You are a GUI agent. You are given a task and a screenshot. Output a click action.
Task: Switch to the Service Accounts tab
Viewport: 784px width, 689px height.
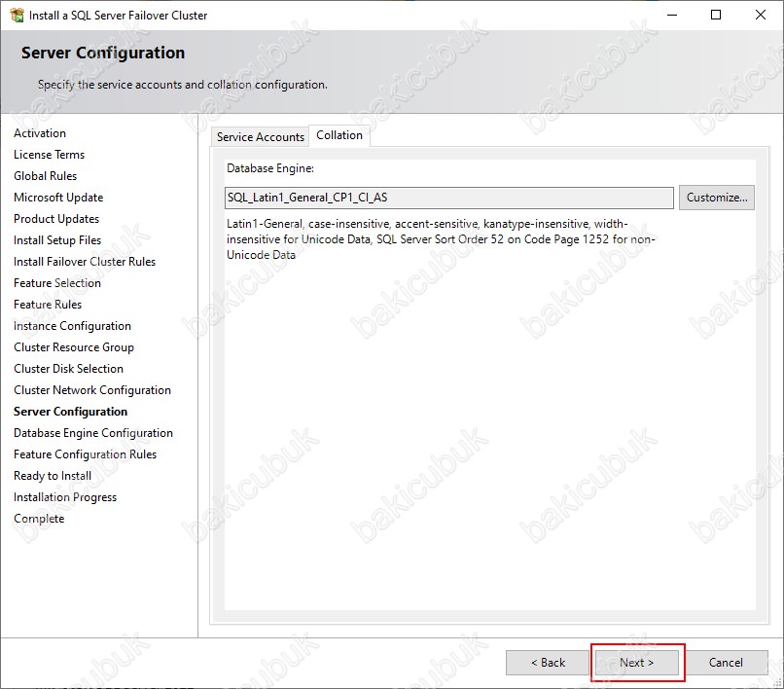260,137
